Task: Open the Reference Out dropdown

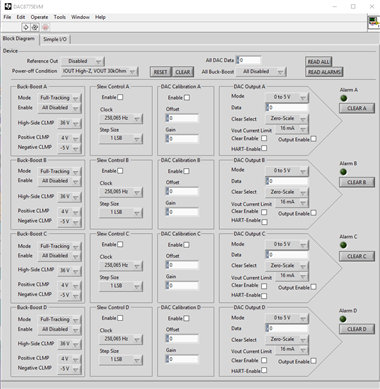Action: click(83, 61)
